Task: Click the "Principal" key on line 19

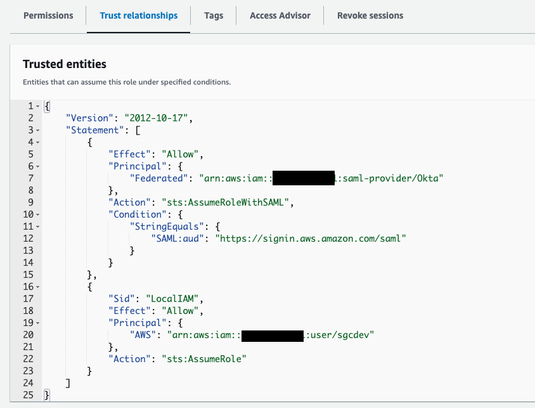Action: coord(137,323)
